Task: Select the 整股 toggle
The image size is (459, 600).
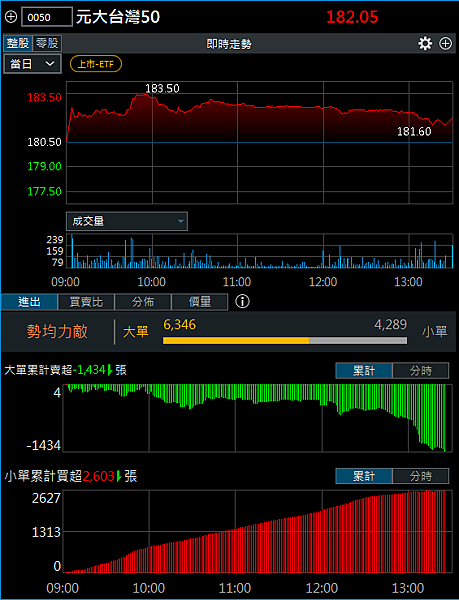Action: click(x=18, y=43)
